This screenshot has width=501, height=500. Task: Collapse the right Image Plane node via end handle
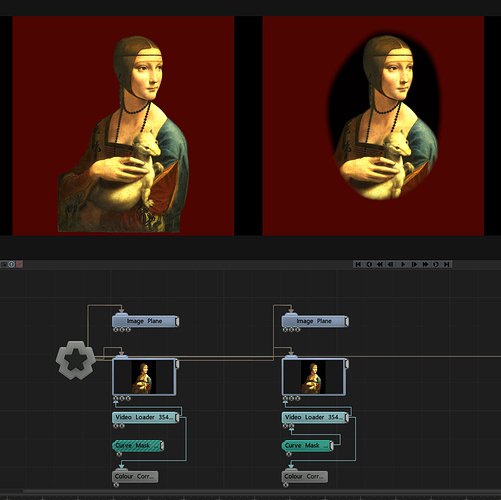[347, 321]
